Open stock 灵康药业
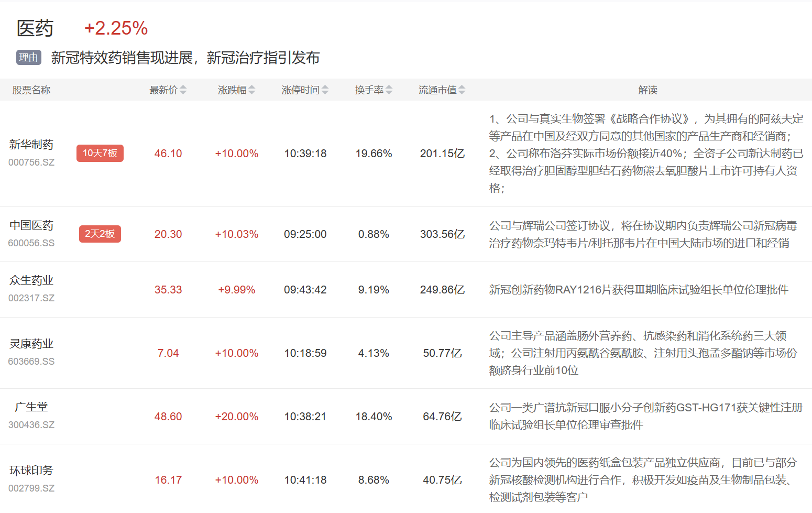Viewport: 812px width, 513px height. (31, 344)
